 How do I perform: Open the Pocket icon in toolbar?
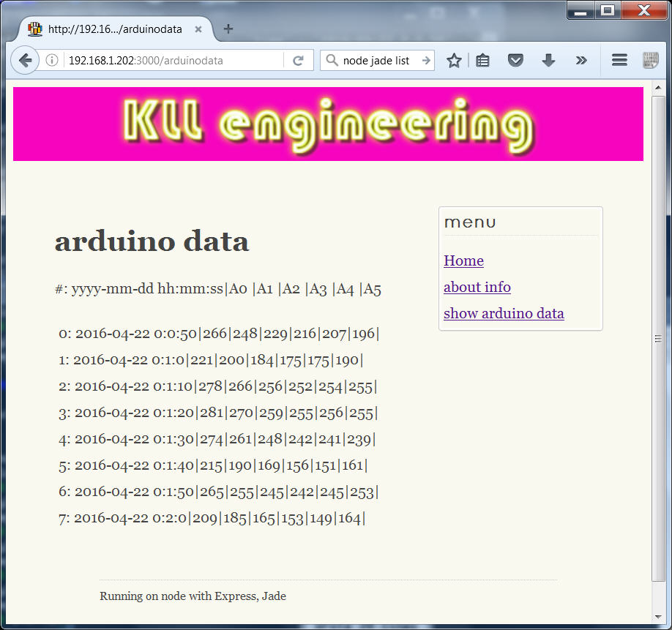(515, 61)
